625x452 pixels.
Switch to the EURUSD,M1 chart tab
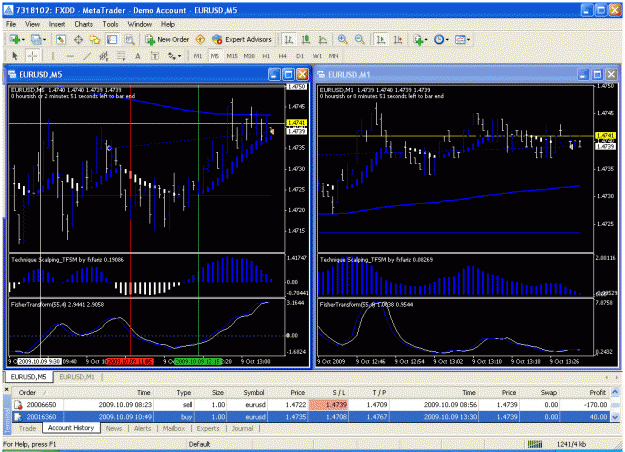coord(77,377)
